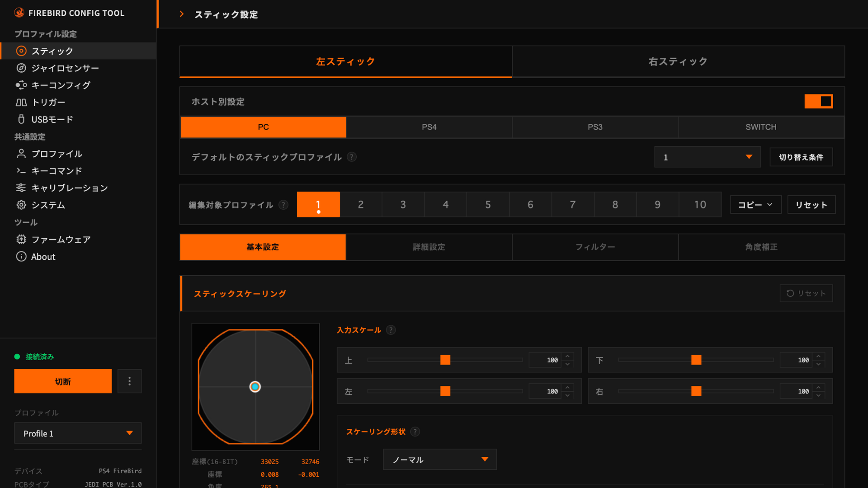Toggle the ホスト別設定 switch off
The image size is (868, 488).
click(818, 101)
